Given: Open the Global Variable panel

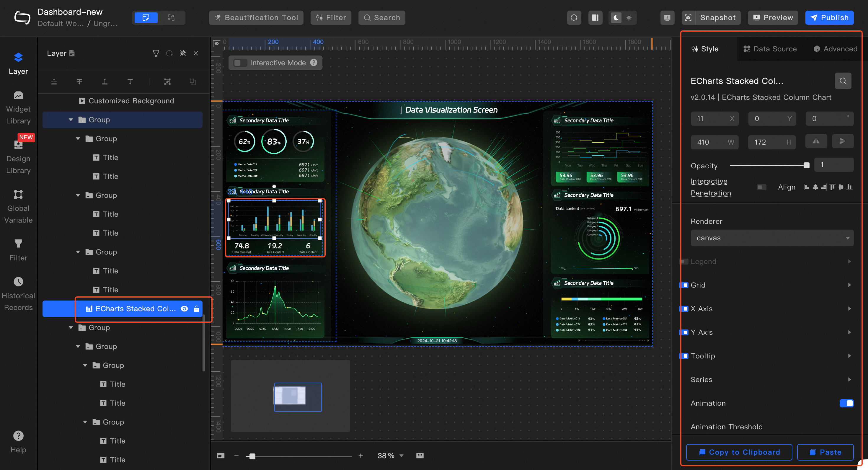Looking at the screenshot, I should tap(18, 207).
